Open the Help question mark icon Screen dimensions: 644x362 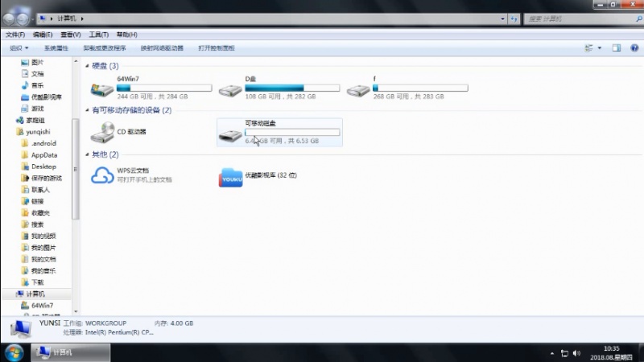point(634,48)
